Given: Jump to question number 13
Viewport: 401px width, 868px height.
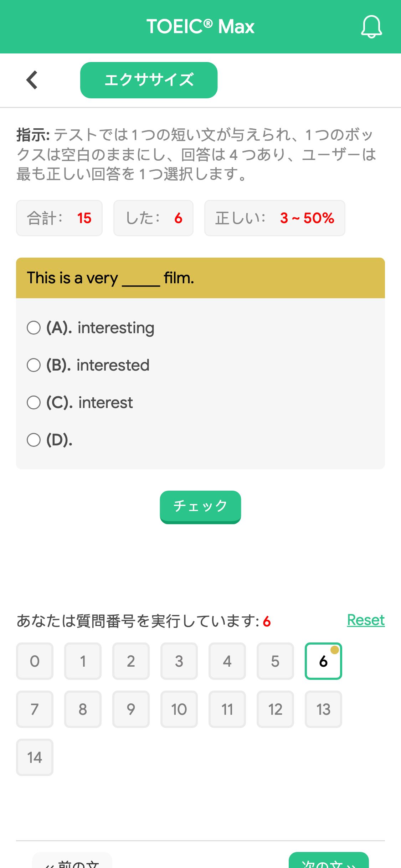Looking at the screenshot, I should click(323, 709).
